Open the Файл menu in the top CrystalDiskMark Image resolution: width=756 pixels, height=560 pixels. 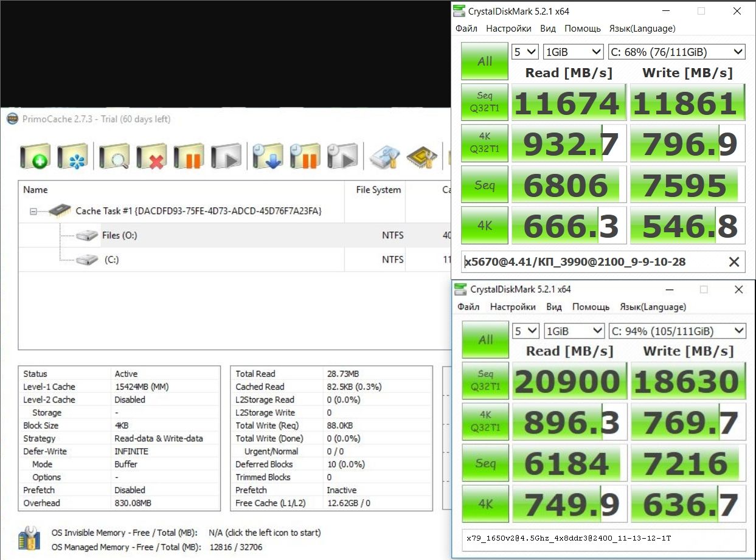(x=466, y=29)
